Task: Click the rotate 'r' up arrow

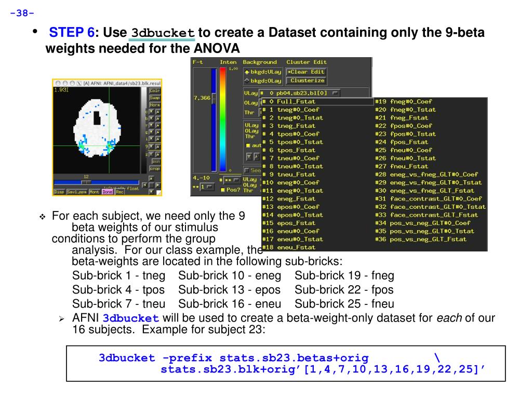Action: click(x=158, y=125)
